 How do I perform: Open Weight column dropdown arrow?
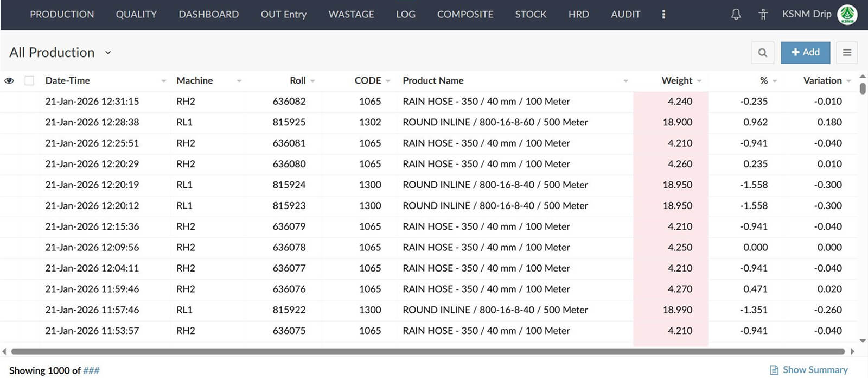coord(699,81)
